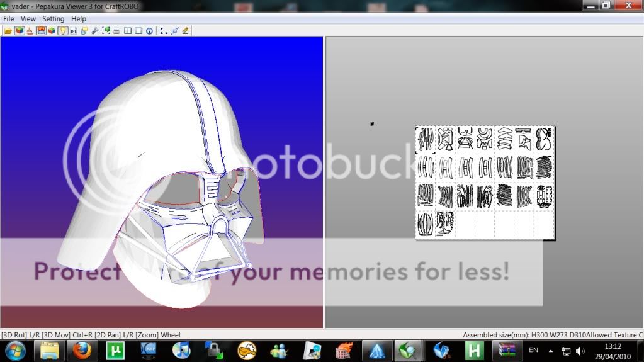Launch Firefox from the taskbar
The height and width of the screenshot is (362, 644).
[x=82, y=351]
